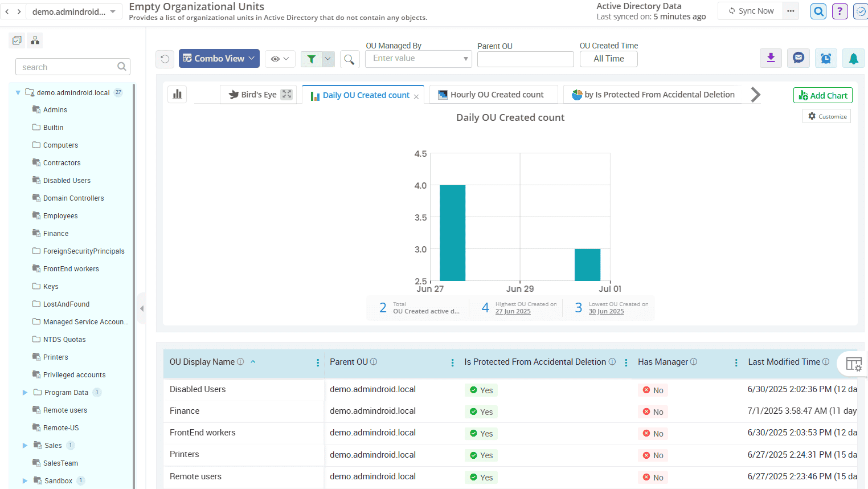Open the Combo View dropdown
The width and height of the screenshot is (868, 489).
[219, 59]
